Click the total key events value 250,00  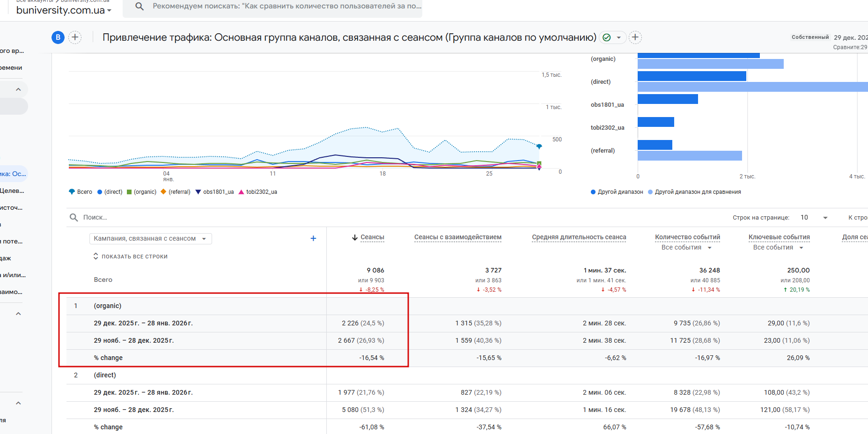[x=799, y=271]
